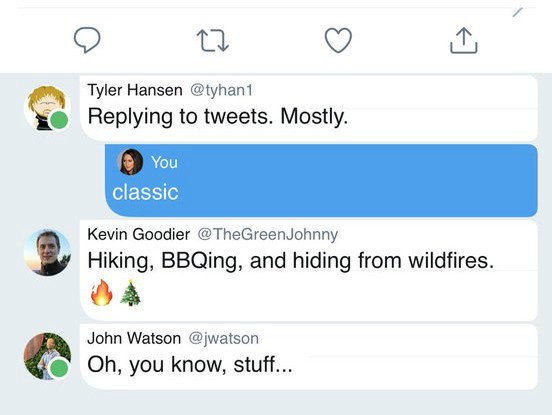Select the John Watson name label
The height and width of the screenshot is (415, 552).
tap(134, 338)
